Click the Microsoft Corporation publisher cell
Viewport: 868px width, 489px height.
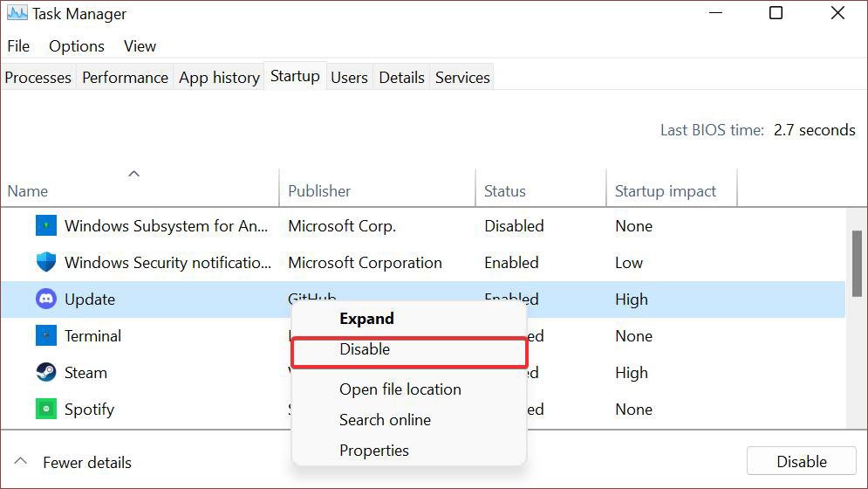(365, 263)
